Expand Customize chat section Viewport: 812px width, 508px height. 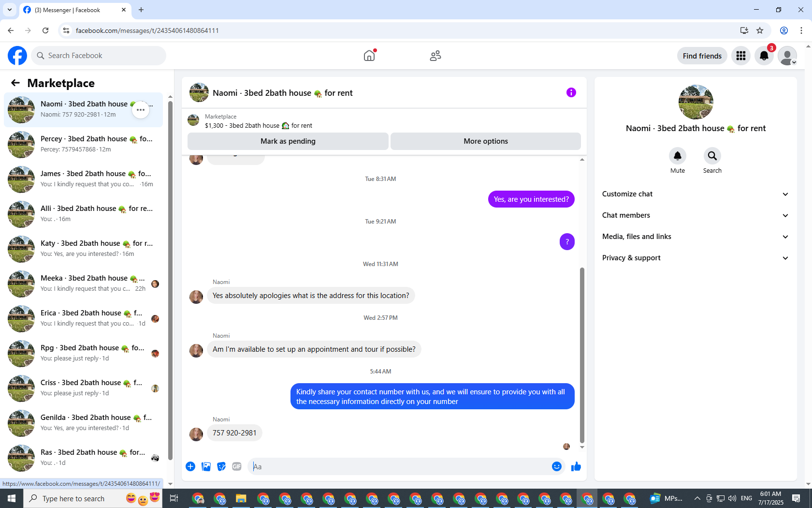coord(696,194)
